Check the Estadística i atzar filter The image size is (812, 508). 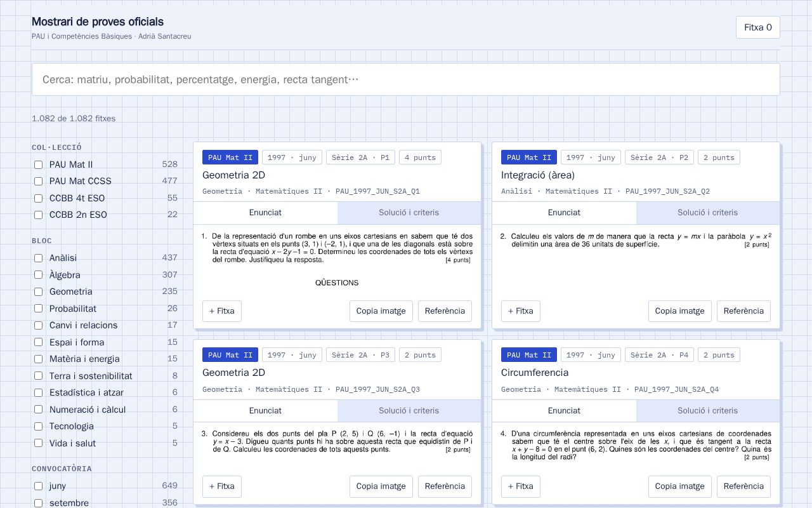coord(38,392)
